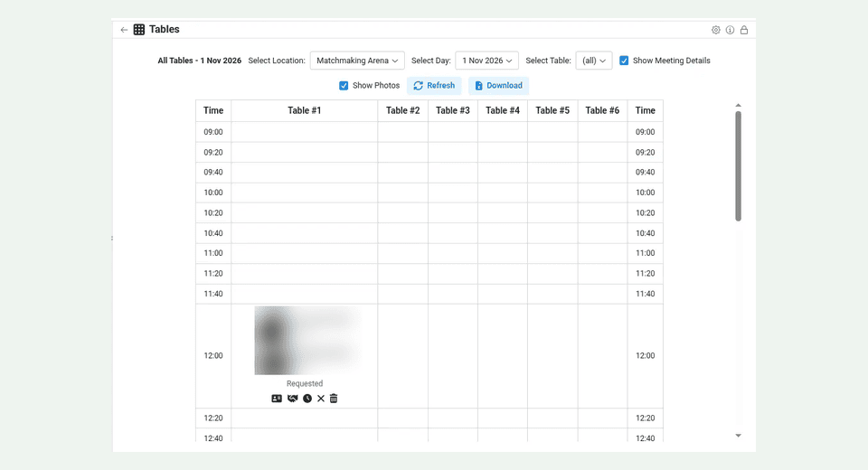
Task: Reschedule the meeting using the clock icon
Action: click(x=307, y=399)
